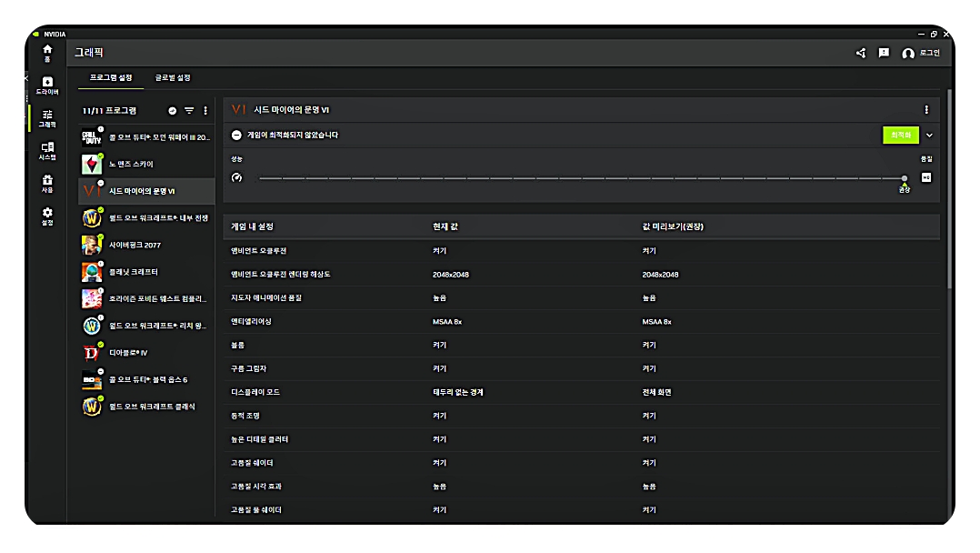The width and height of the screenshot is (980, 553).
Task: Select 월드 오브 워크래프트 내부 전쟁 entry
Action: point(146,217)
